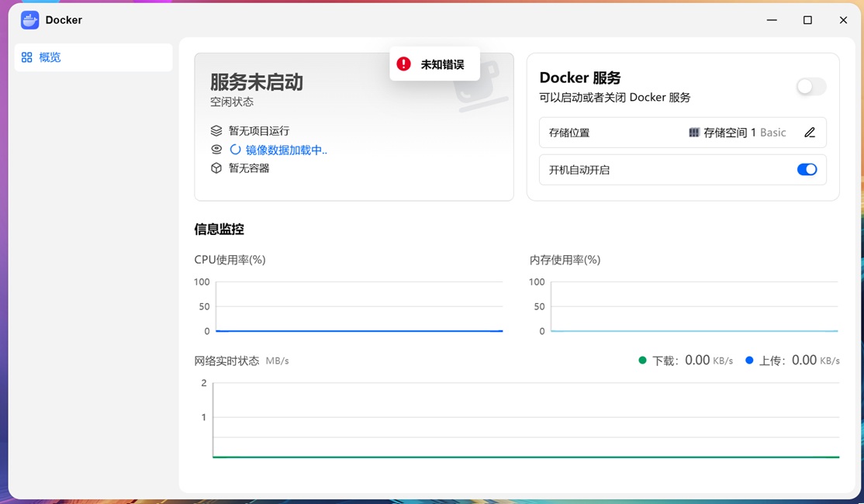Click the 服务未启动 heading
864x504 pixels.
pos(257,82)
